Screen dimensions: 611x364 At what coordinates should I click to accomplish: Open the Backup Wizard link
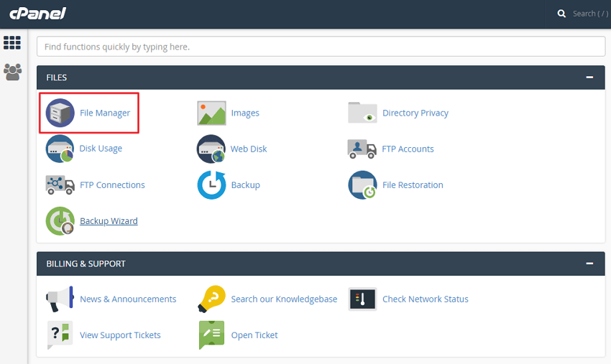(x=109, y=220)
